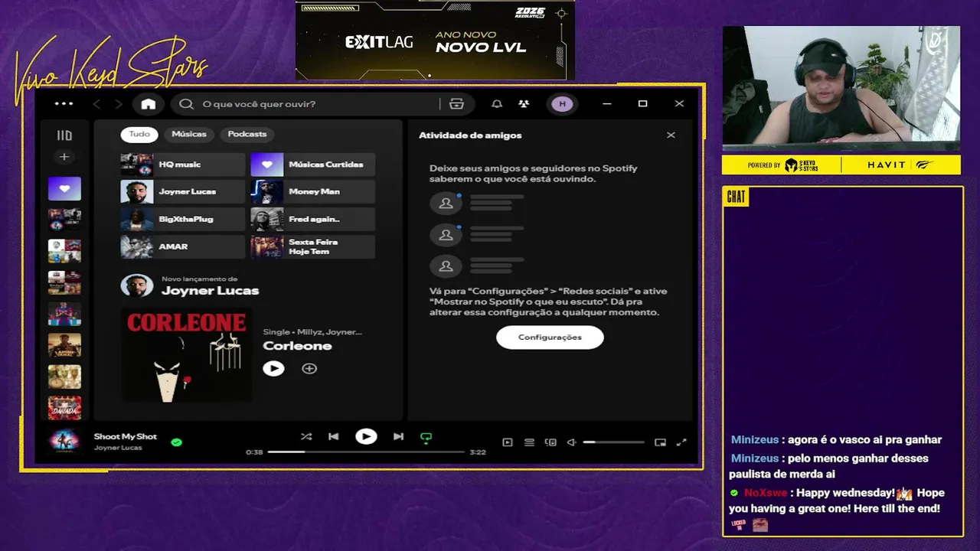Open the notifications bell
The width and height of the screenshot is (980, 551).
[497, 104]
